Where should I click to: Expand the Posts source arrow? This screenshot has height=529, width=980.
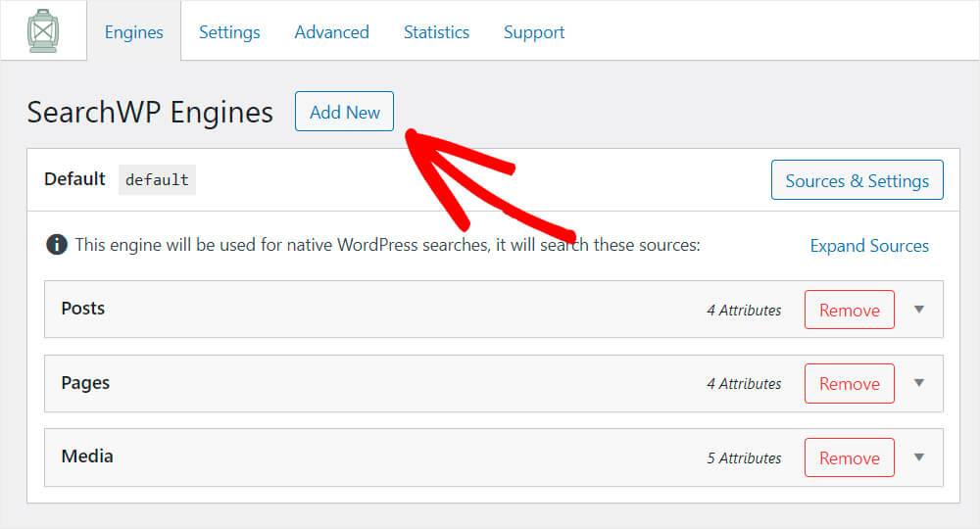tap(919, 310)
